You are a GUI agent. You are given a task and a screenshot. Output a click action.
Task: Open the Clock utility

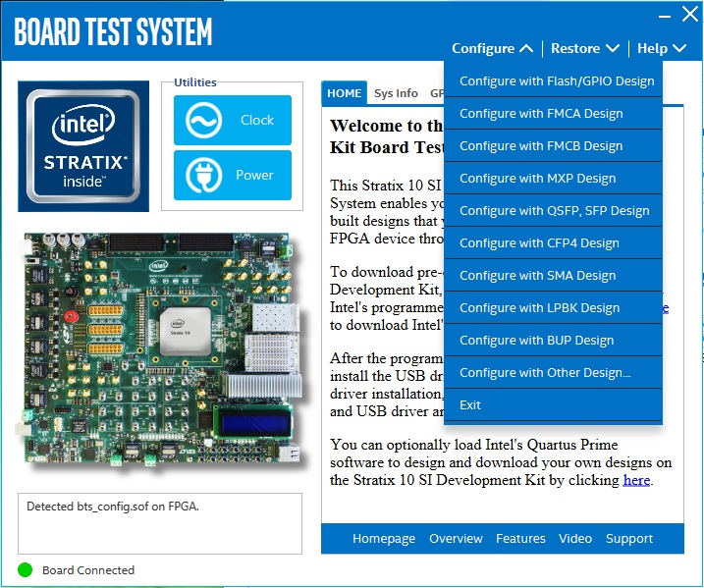click(x=233, y=120)
